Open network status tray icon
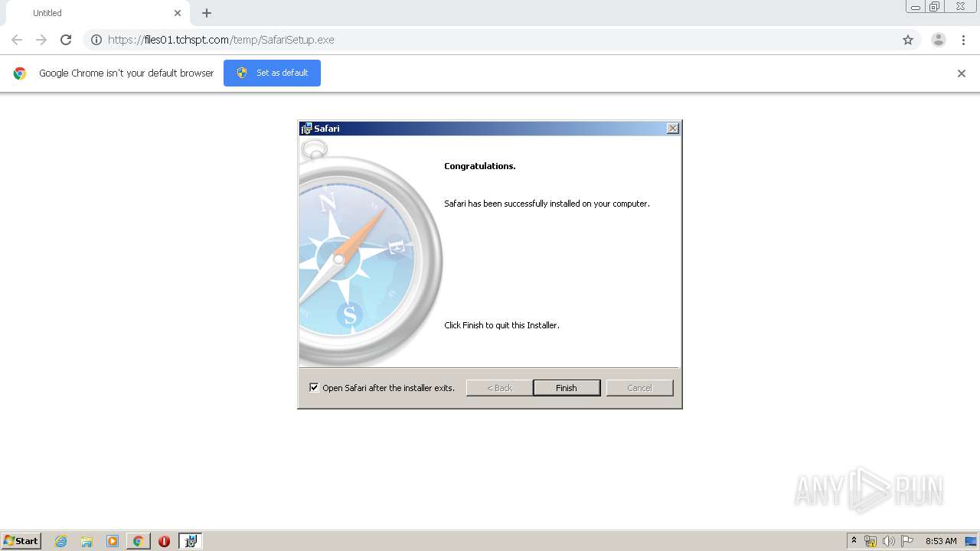Image resolution: width=980 pixels, height=551 pixels. tap(871, 541)
